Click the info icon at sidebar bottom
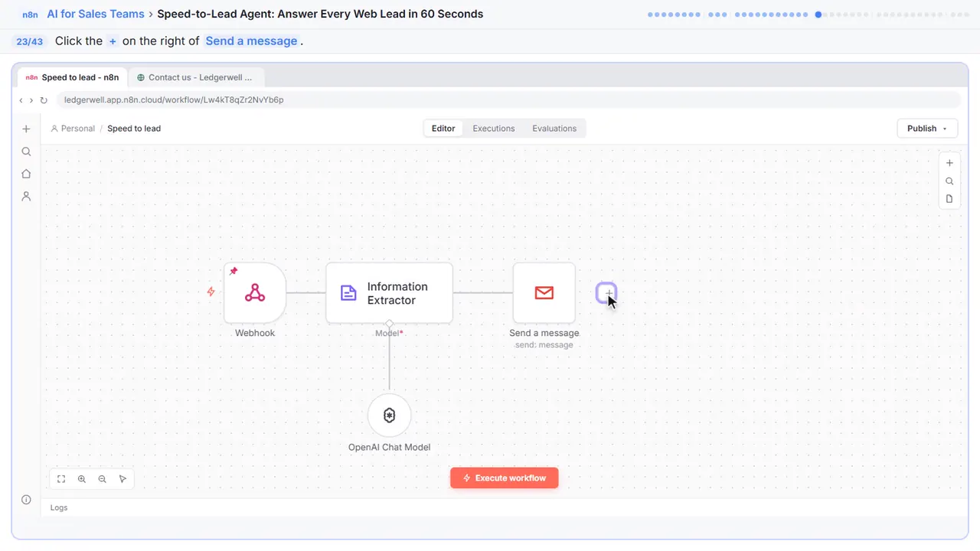The image size is (980, 551). (26, 500)
